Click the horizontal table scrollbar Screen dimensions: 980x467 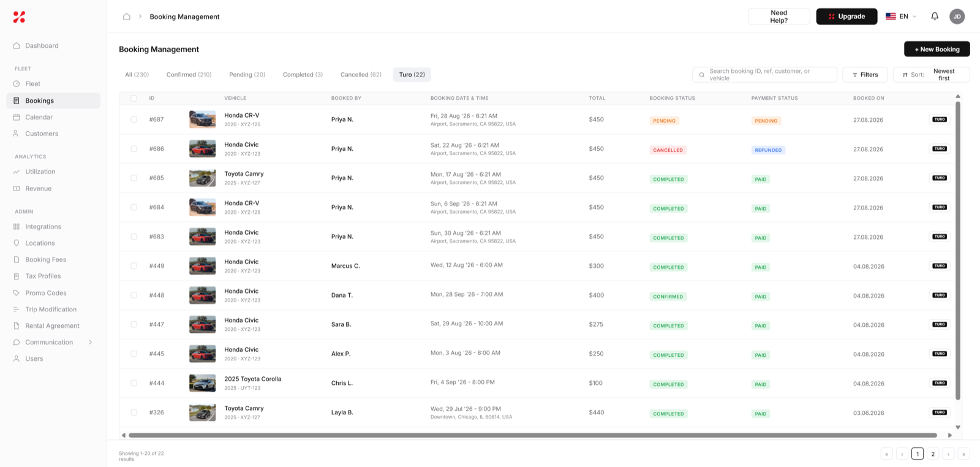click(x=532, y=435)
